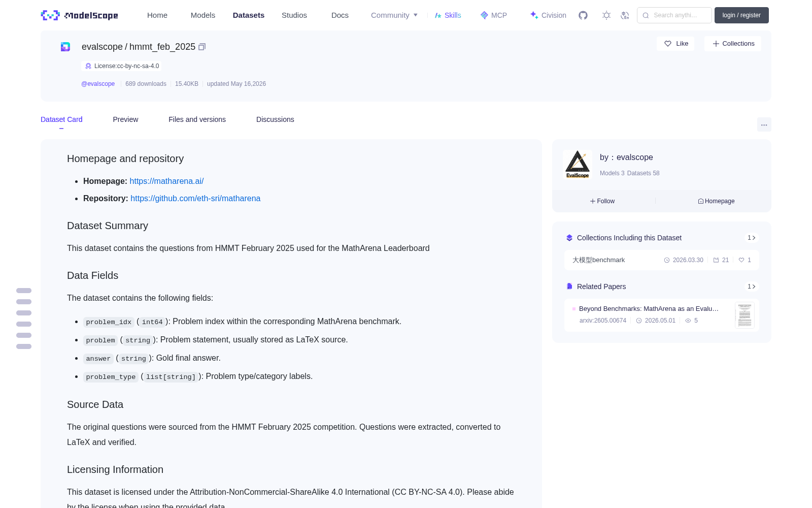
Task: Click the Related Papers document icon
Action: [569, 287]
